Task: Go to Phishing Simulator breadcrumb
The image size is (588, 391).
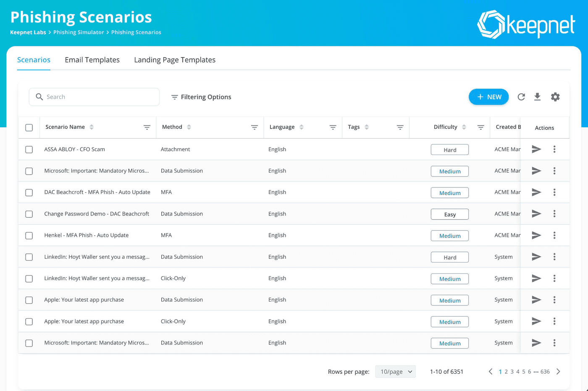Action: [x=79, y=32]
